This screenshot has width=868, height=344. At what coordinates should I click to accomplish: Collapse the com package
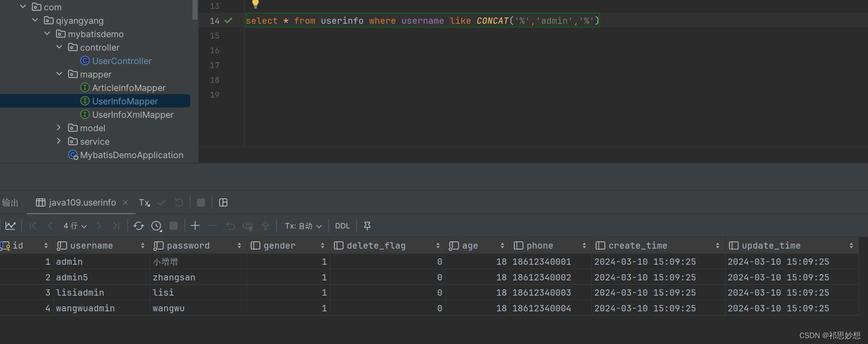point(23,7)
